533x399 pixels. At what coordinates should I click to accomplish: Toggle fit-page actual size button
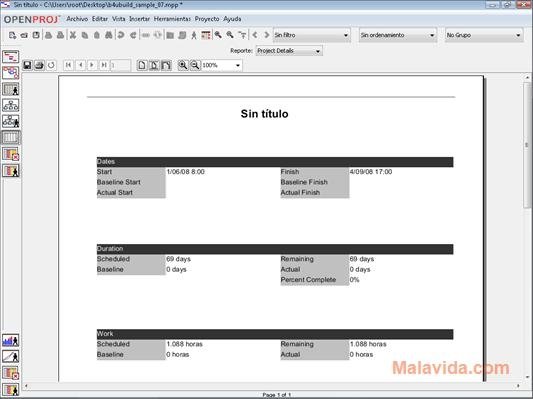(x=142, y=65)
